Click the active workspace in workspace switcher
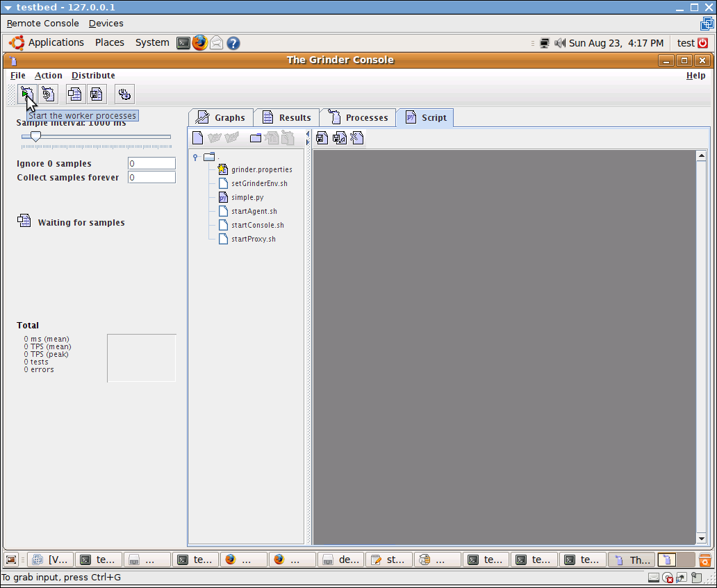Image resolution: width=717 pixels, height=588 pixels. point(667,560)
